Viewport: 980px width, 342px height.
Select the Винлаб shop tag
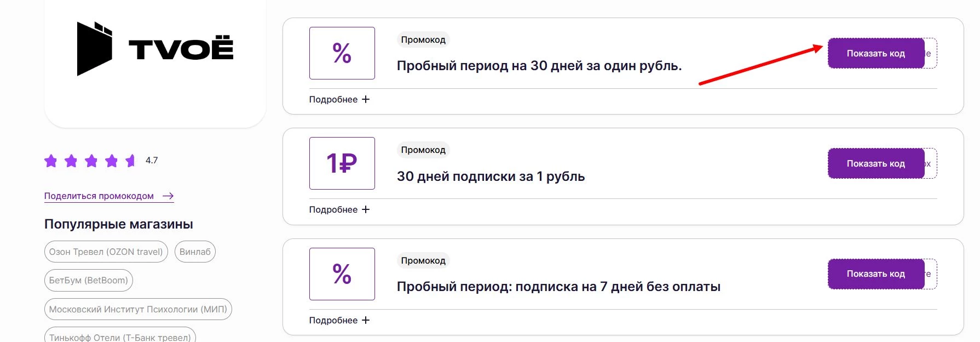[195, 252]
